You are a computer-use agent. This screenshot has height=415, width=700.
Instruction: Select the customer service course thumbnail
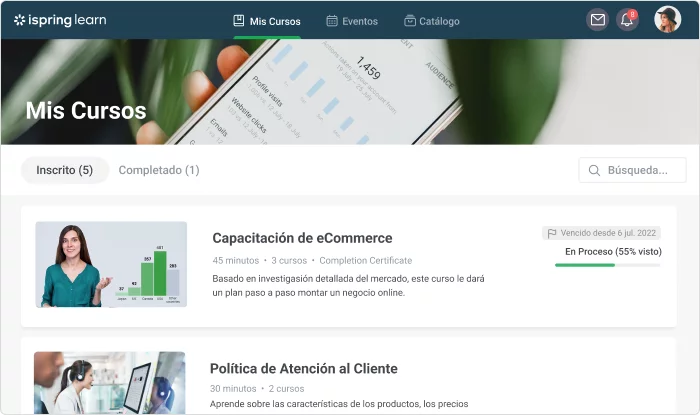pyautogui.click(x=110, y=382)
